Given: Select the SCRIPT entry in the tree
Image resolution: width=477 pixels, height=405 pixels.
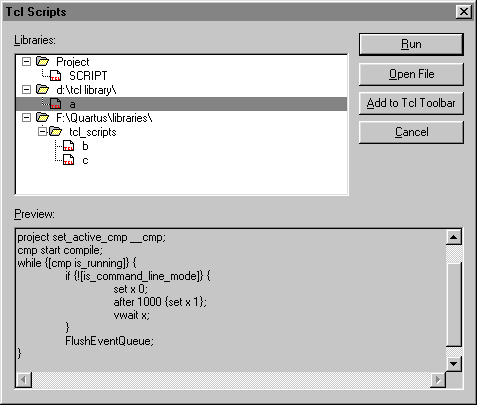Looking at the screenshot, I should pyautogui.click(x=88, y=76).
